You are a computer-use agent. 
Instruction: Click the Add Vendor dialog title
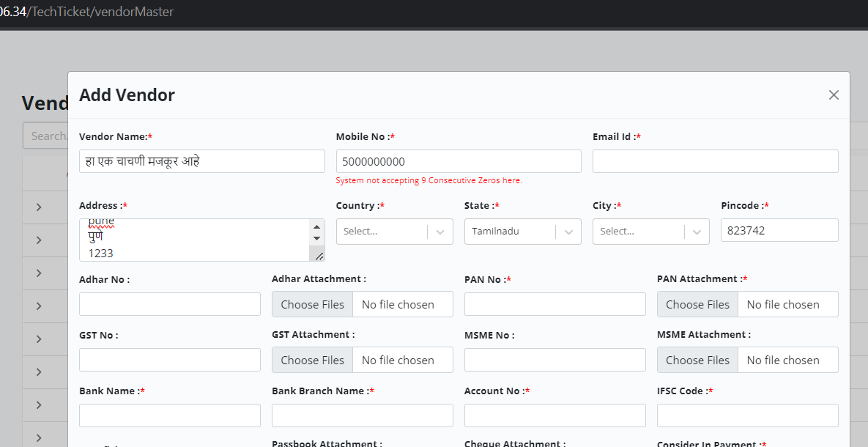point(127,95)
